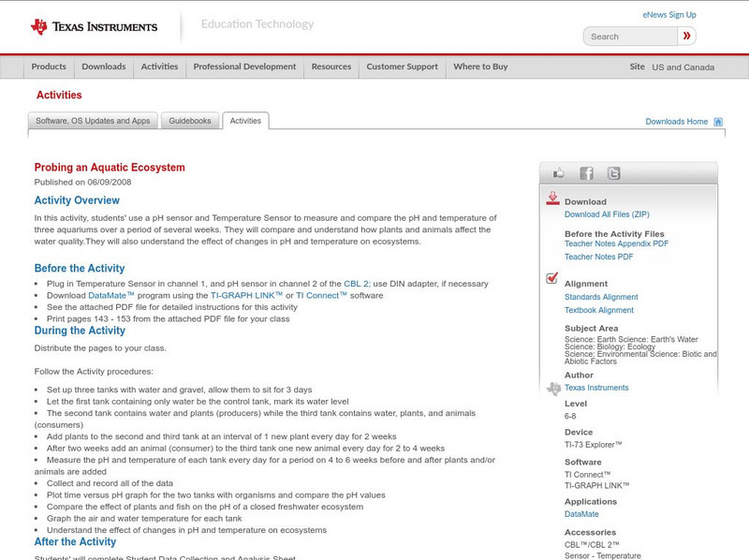
Task: Follow the DataMate™ link in Before the Activity
Action: point(111,296)
